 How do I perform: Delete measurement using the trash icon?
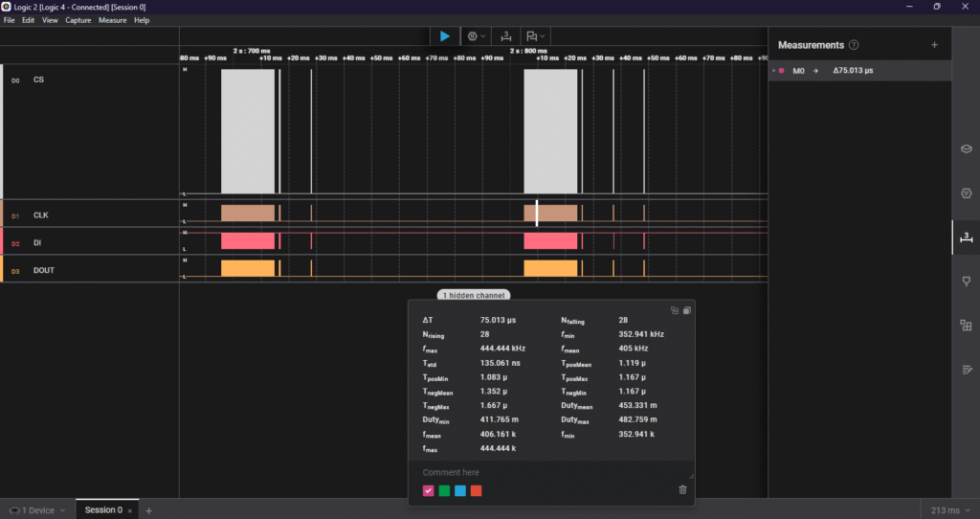pos(682,490)
